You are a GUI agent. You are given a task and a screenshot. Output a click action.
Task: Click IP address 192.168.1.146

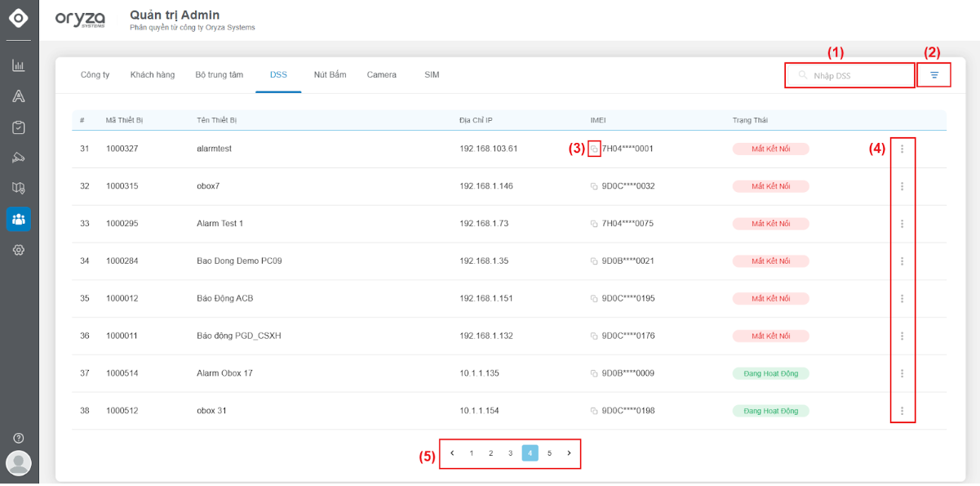click(486, 186)
